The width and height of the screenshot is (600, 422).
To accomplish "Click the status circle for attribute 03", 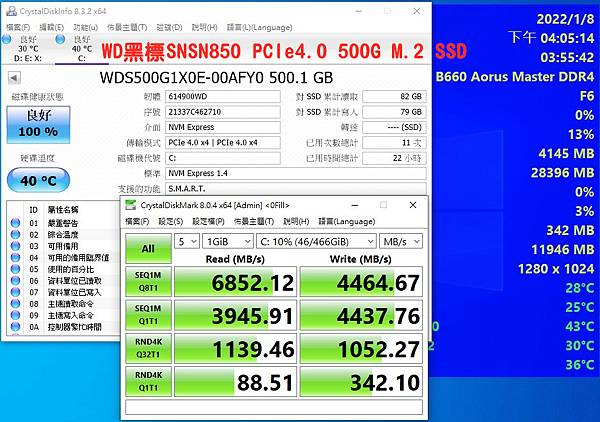I will pyautogui.click(x=15, y=246).
